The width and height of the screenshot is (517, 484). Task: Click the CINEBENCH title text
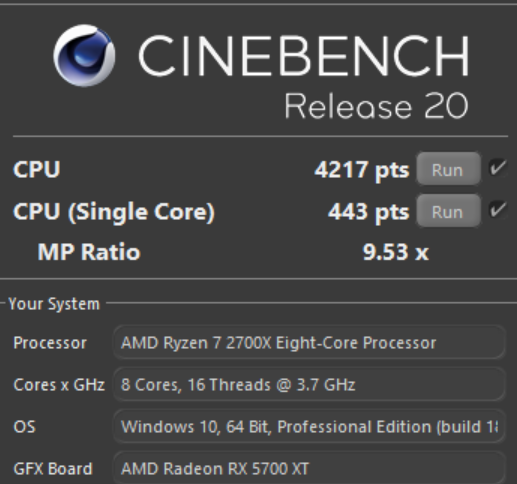coord(304,56)
